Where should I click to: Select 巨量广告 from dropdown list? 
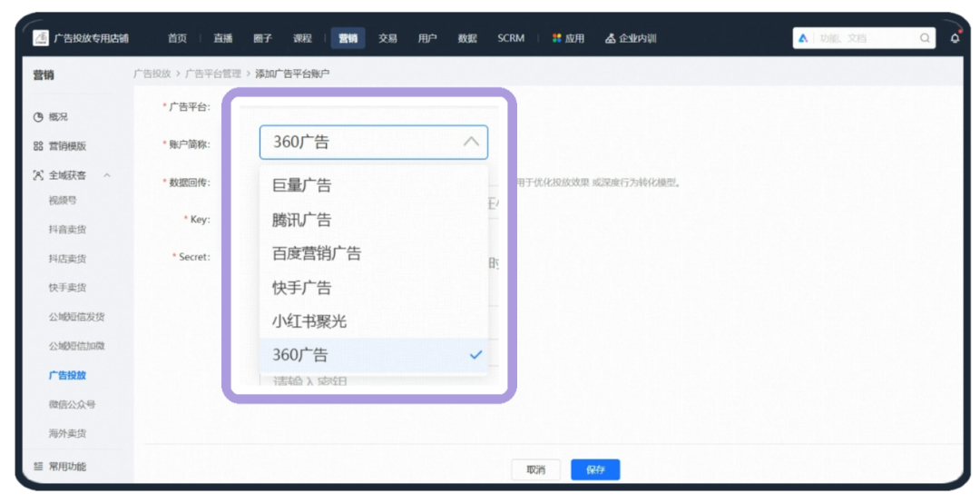[x=373, y=185]
